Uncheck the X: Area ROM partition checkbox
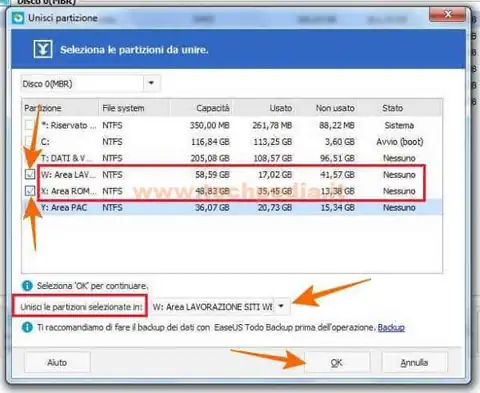The height and width of the screenshot is (393, 480). (30, 191)
